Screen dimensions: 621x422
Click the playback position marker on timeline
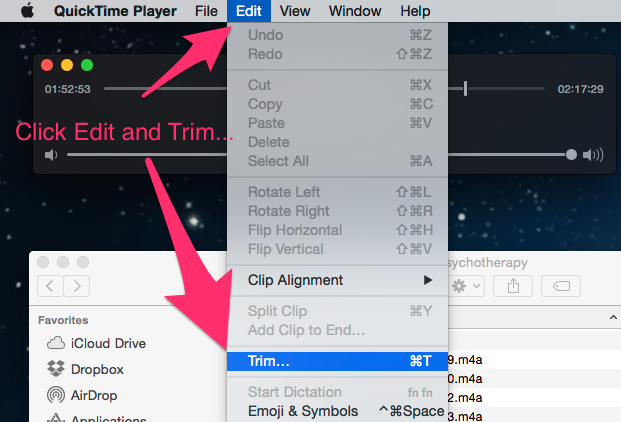click(x=465, y=89)
